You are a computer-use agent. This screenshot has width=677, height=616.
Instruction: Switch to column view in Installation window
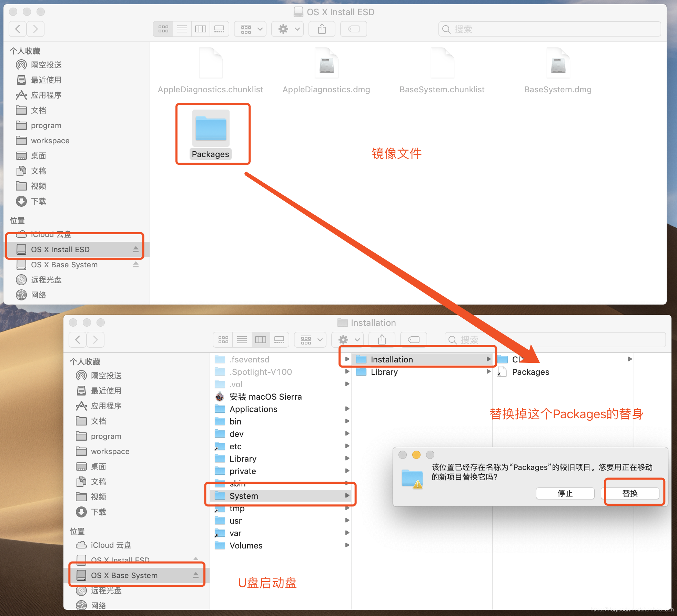[x=261, y=340]
